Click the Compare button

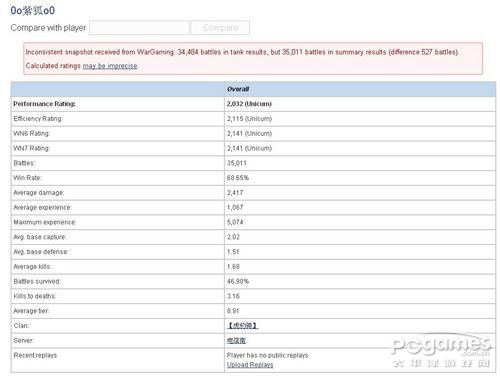220,28
